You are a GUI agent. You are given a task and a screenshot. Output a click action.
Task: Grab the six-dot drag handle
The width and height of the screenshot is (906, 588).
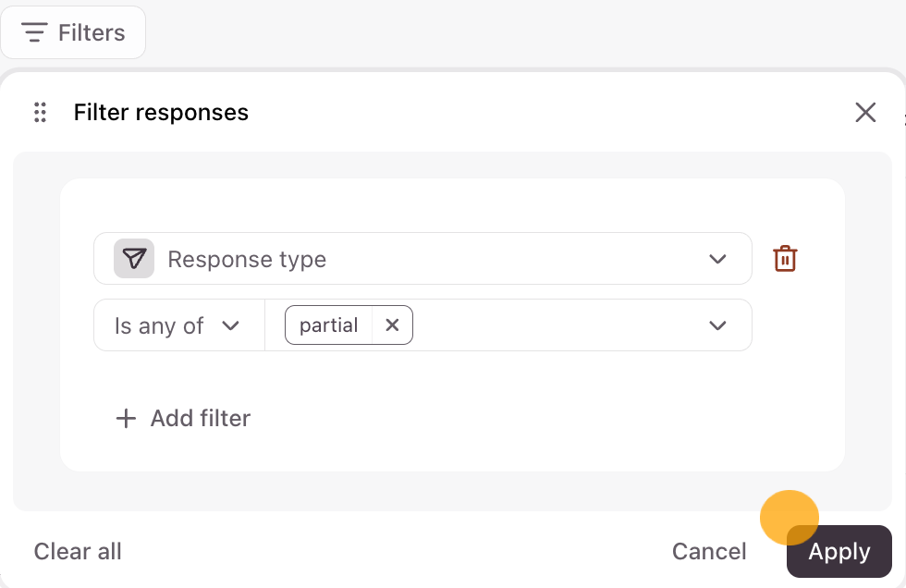point(40,113)
